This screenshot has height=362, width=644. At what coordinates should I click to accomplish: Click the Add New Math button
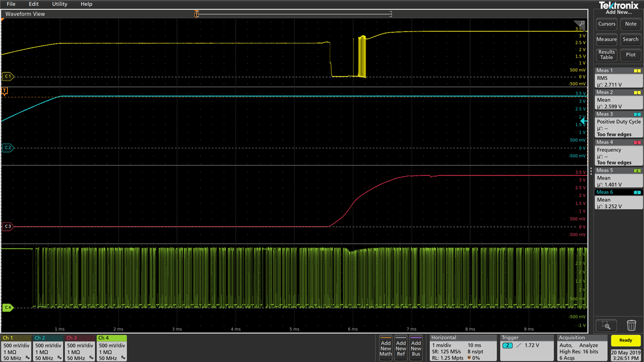pyautogui.click(x=386, y=348)
